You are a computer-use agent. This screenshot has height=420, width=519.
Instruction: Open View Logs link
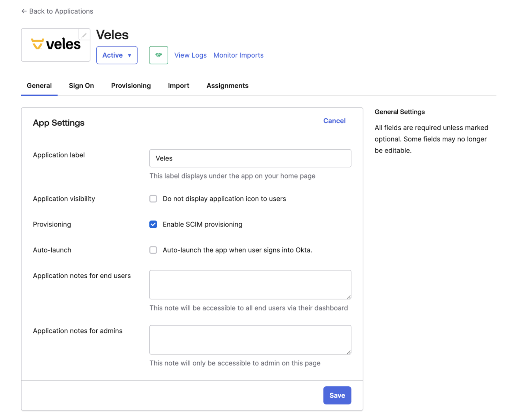pyautogui.click(x=190, y=55)
